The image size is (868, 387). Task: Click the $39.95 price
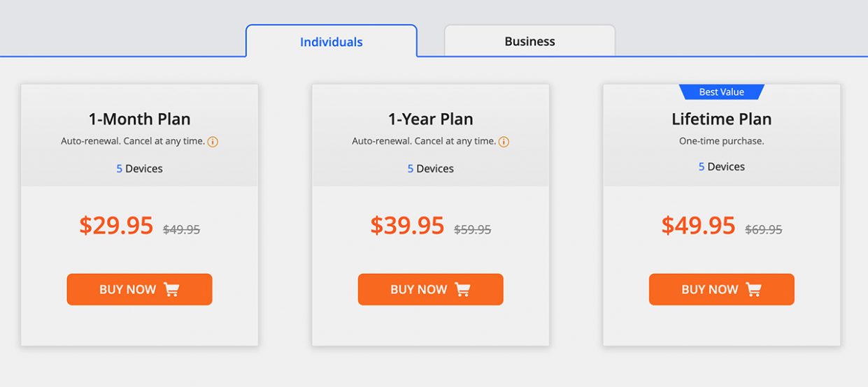(x=407, y=226)
